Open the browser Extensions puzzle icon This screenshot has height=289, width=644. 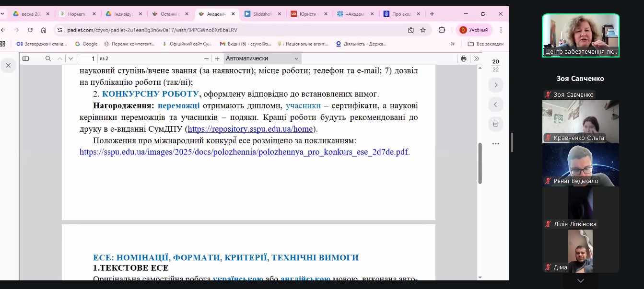coord(442,30)
